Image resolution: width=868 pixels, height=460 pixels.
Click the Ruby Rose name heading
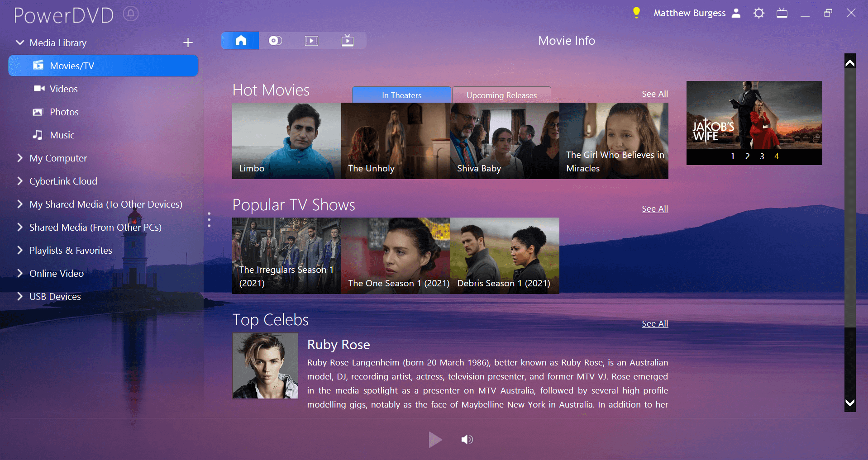[339, 345]
